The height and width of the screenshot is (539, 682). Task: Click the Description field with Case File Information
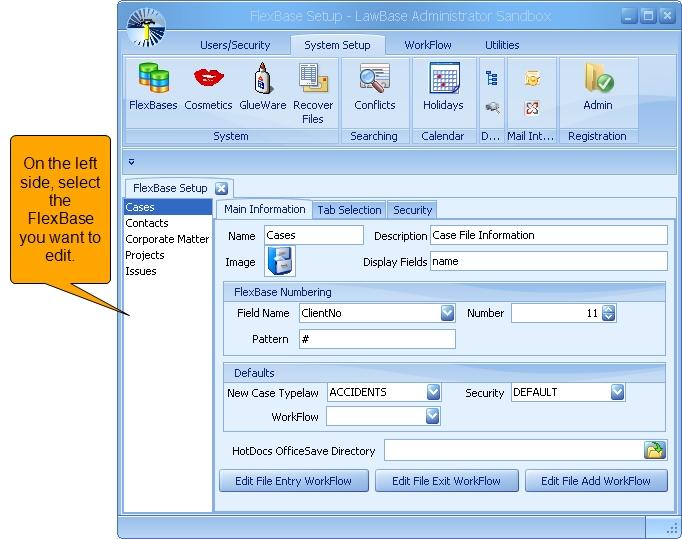pos(549,235)
